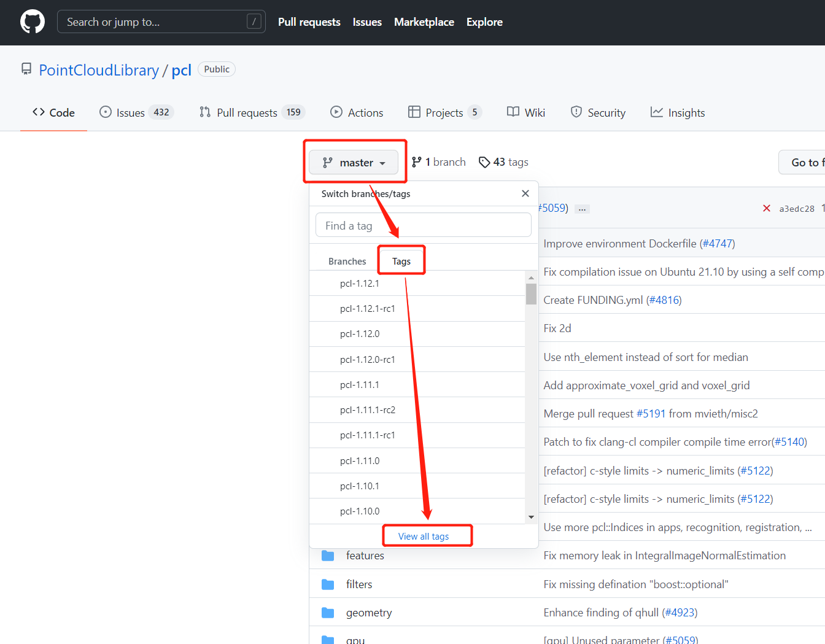This screenshot has width=825, height=644.
Task: Select tag pcl-1.10.1
Action: coord(417,486)
